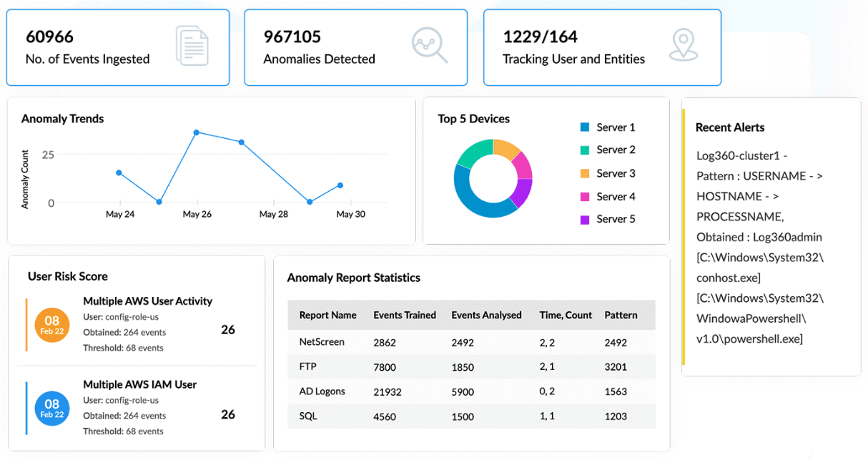The width and height of the screenshot is (868, 458).
Task: Click the document icon in Events Ingested card
Action: [x=192, y=46]
